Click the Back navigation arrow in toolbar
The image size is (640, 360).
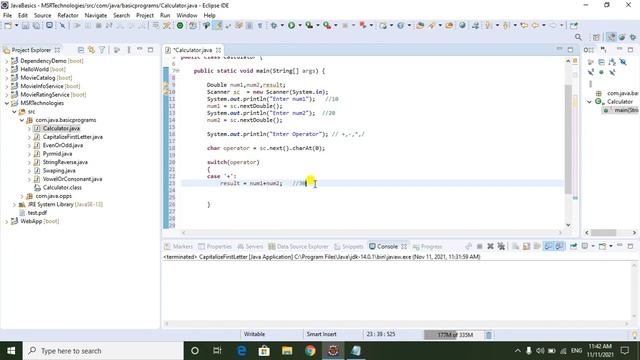[x=535, y=25]
